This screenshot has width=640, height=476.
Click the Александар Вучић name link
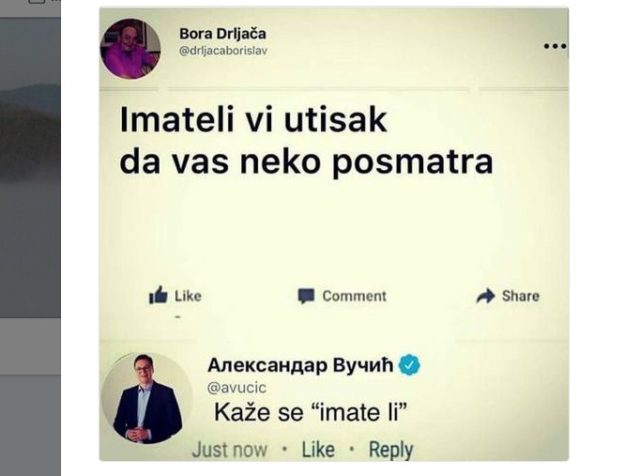click(300, 365)
